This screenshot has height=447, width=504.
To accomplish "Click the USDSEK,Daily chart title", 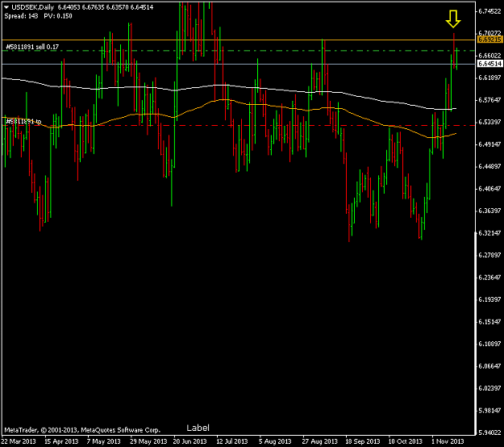I will pos(32,7).
